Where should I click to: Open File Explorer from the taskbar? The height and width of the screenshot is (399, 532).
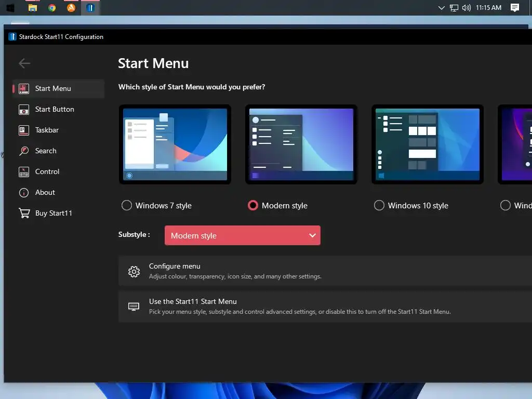coord(33,7)
